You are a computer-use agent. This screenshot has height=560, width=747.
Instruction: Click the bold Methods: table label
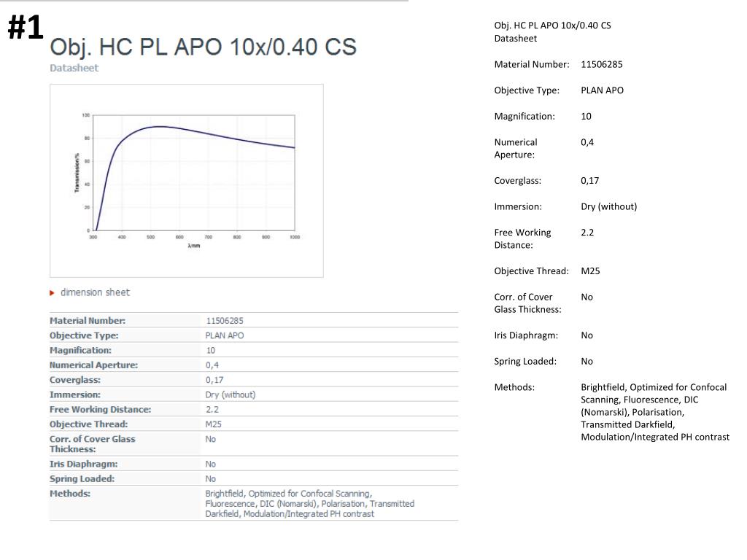70,494
